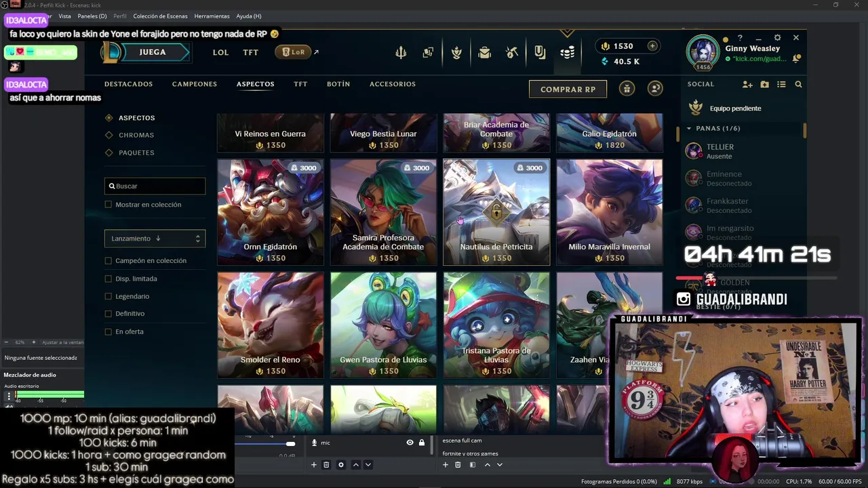Open OBS Paneles (D) menu
This screenshot has width=868, height=488.
(92, 16)
